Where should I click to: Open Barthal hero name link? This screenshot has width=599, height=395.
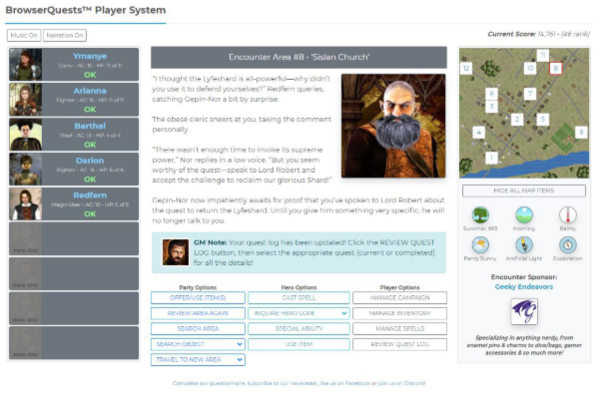(x=90, y=126)
